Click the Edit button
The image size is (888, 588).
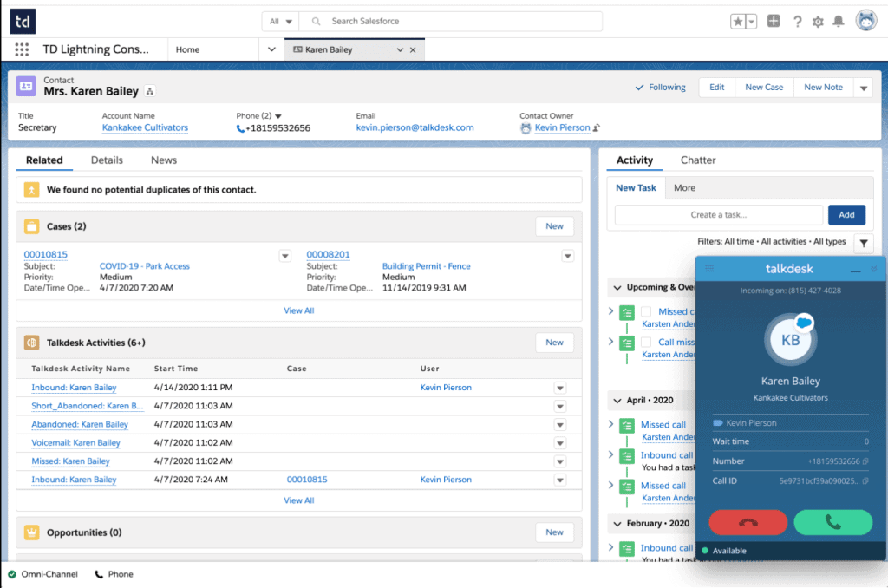tap(717, 88)
